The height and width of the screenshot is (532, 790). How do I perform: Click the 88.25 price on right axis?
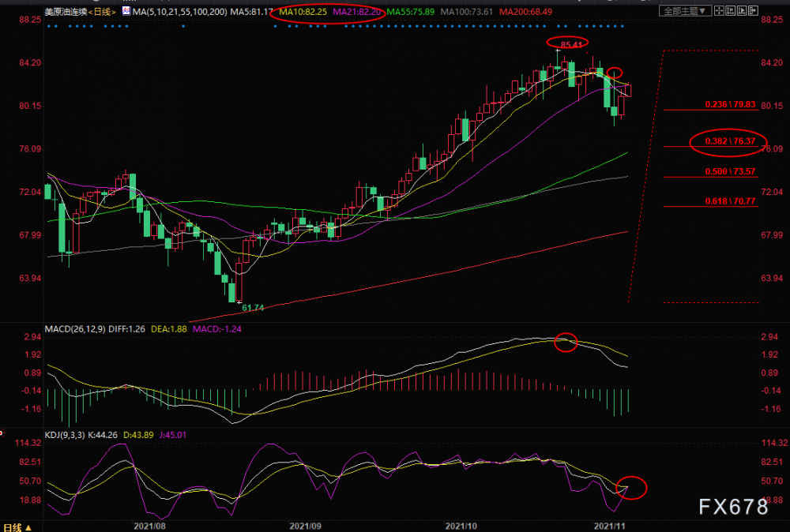tap(773, 20)
